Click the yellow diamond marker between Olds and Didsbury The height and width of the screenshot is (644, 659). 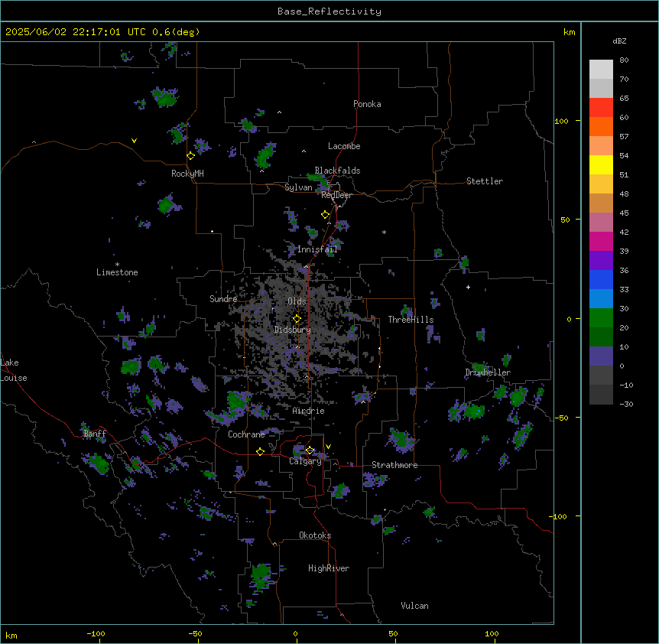(x=297, y=318)
